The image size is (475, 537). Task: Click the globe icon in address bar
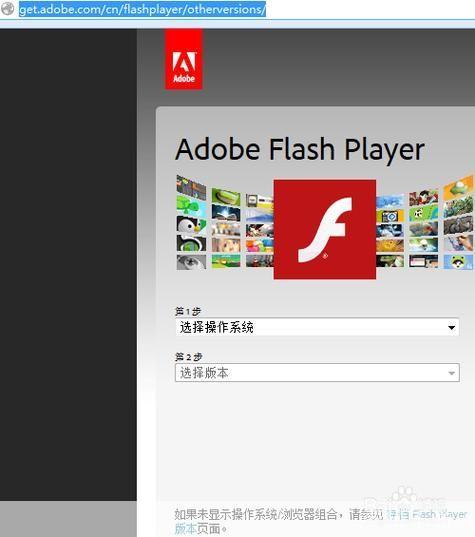[8, 9]
